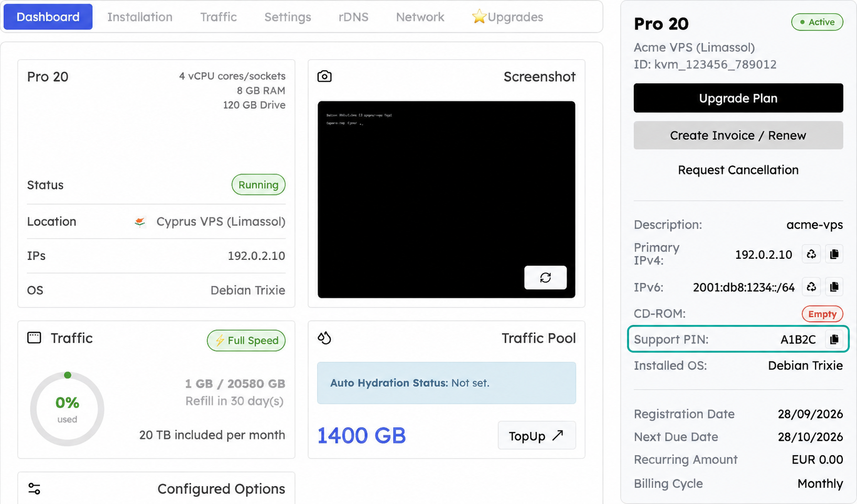Click the 0% used traffic gauge

point(67,409)
